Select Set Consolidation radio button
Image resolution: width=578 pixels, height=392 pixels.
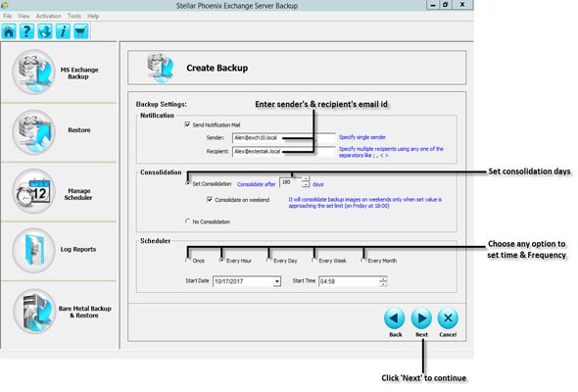point(188,183)
